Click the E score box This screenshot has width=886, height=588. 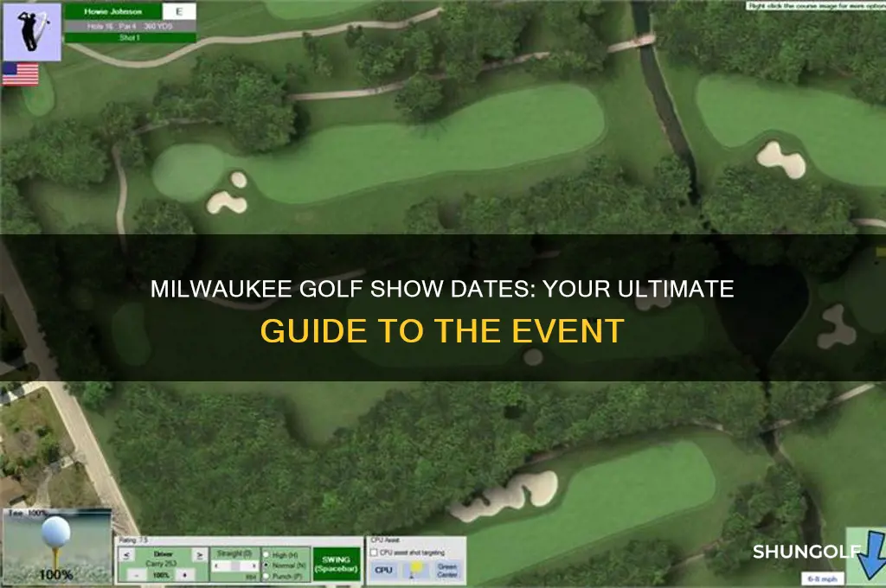click(179, 11)
